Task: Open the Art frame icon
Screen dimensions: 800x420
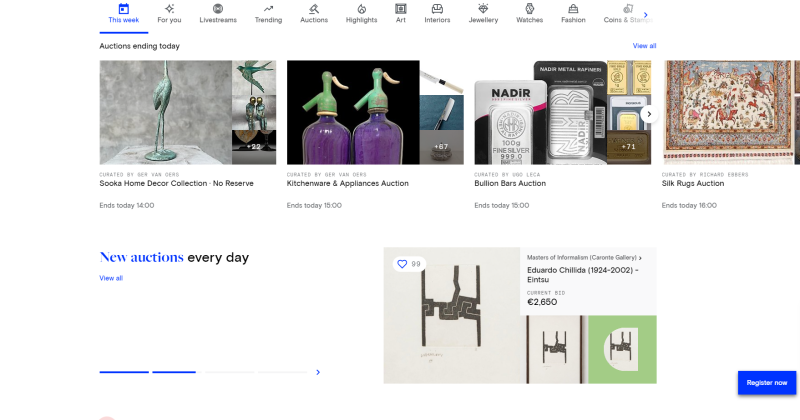Action: (401, 9)
